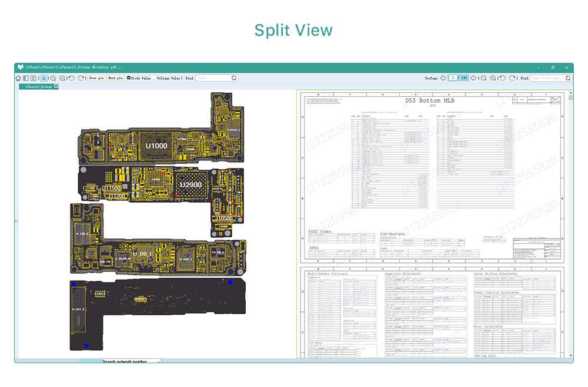This screenshot has width=588, height=387.
Task: Click the schematic scrollbar down arrow
Action: pos(571,355)
